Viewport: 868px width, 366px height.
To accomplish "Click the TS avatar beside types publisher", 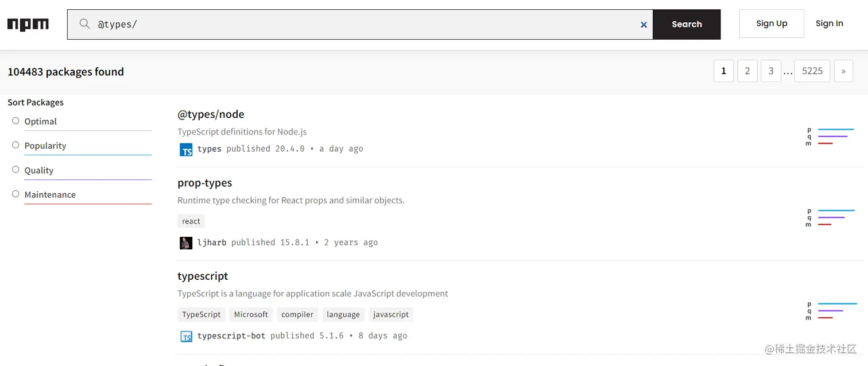I will (x=186, y=149).
